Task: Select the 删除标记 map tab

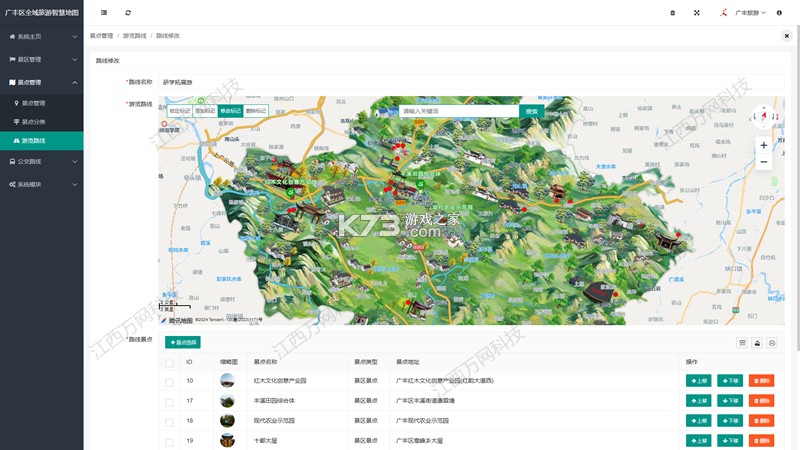Action: (256, 111)
